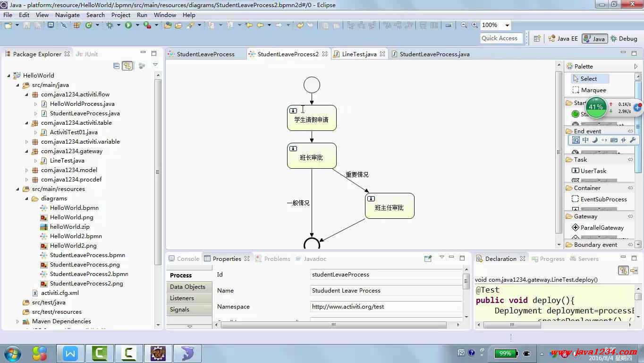Select the 班主任审批 task node
644x363 pixels.
[x=390, y=206]
